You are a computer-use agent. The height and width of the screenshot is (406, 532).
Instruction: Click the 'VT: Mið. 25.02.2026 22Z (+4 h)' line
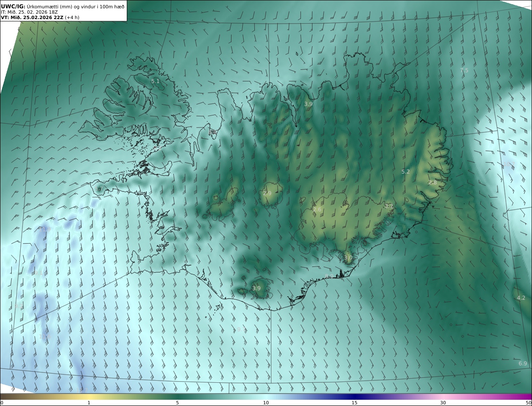[x=40, y=17]
